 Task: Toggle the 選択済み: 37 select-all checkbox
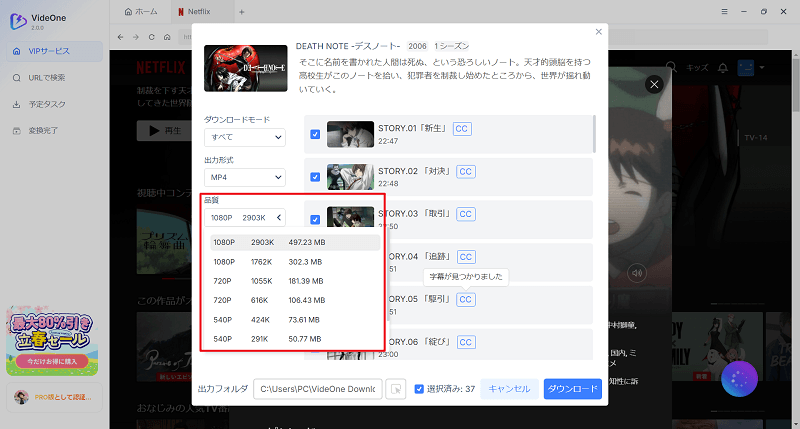pos(419,389)
